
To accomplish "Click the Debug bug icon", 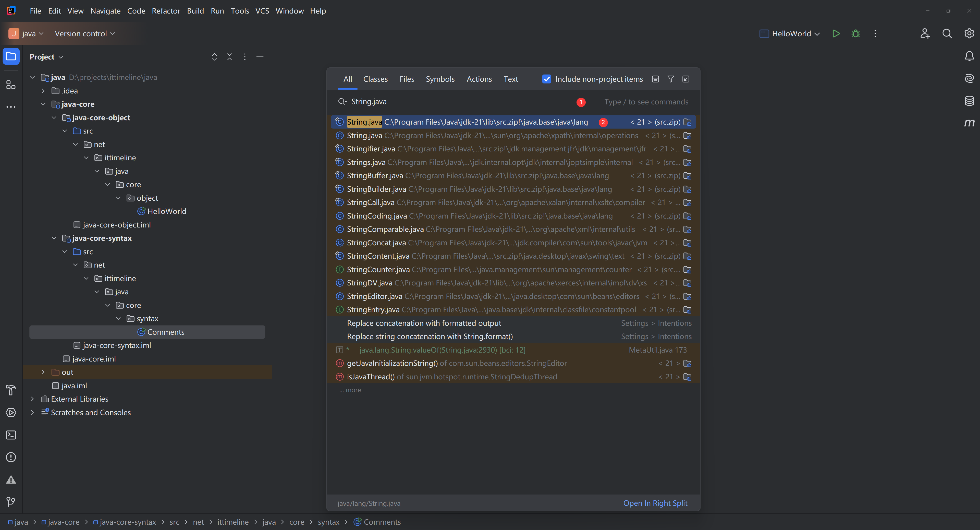I will 856,33.
